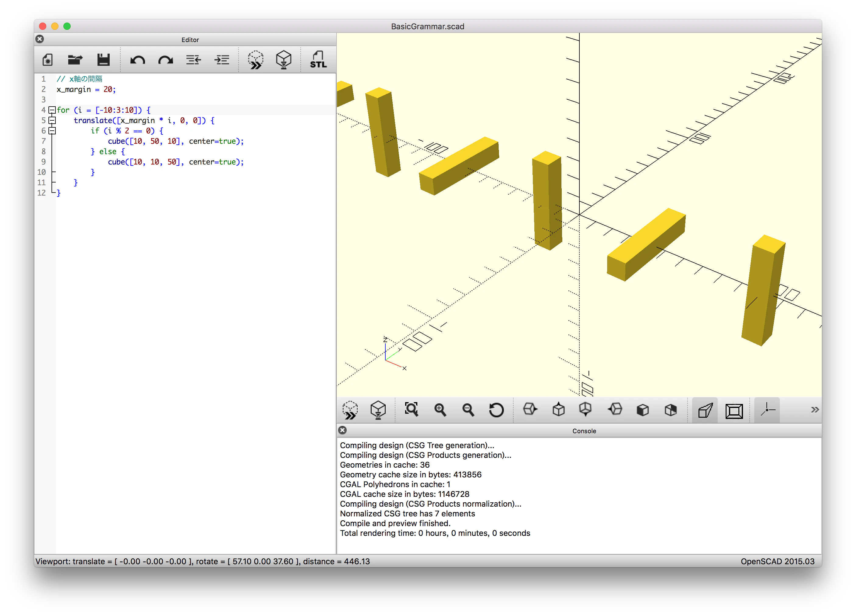Viewport: 856px width, 616px height.
Task: Close the Editor panel
Action: [40, 39]
